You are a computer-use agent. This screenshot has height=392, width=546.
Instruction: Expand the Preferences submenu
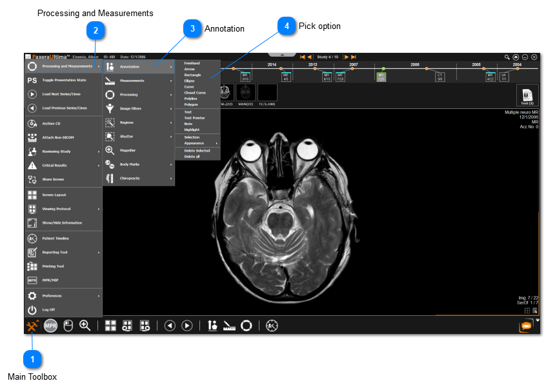click(x=63, y=296)
